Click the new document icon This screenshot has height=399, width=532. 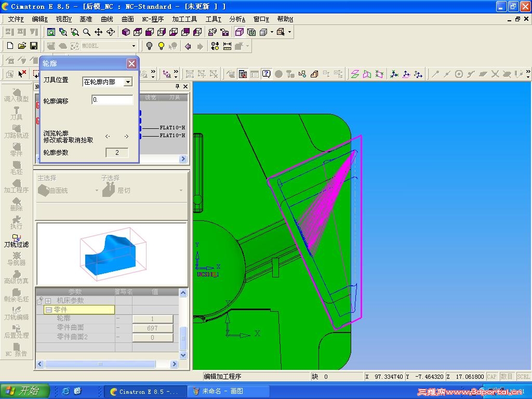pyautogui.click(x=10, y=46)
